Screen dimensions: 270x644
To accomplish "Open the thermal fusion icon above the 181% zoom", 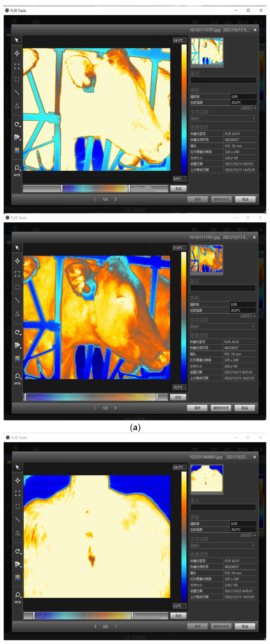I will click(18, 577).
